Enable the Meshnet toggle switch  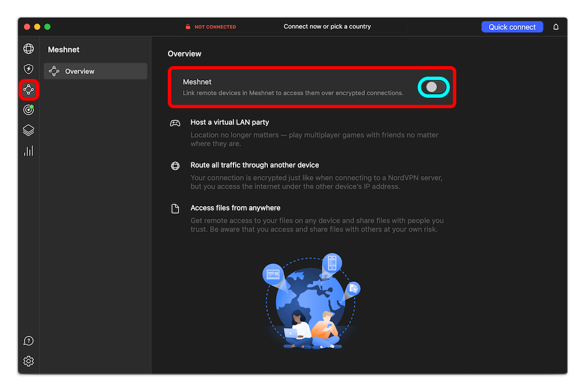pos(433,87)
